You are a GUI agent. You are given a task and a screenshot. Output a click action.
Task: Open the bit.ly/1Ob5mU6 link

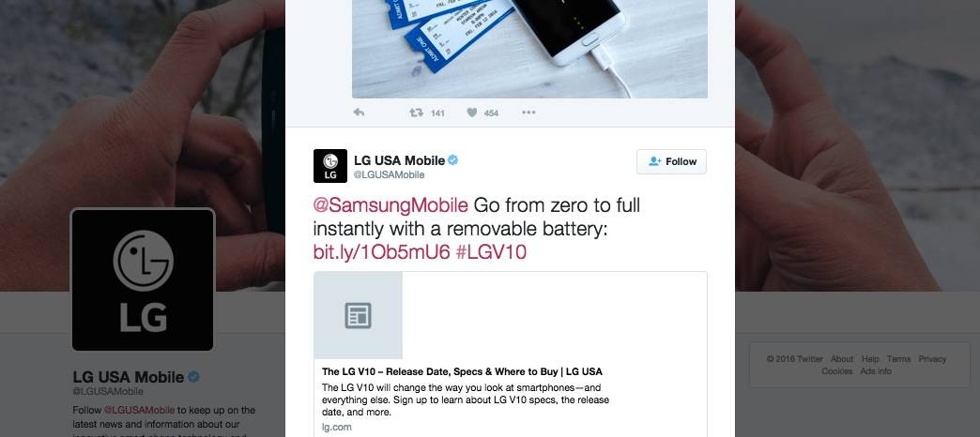point(382,252)
